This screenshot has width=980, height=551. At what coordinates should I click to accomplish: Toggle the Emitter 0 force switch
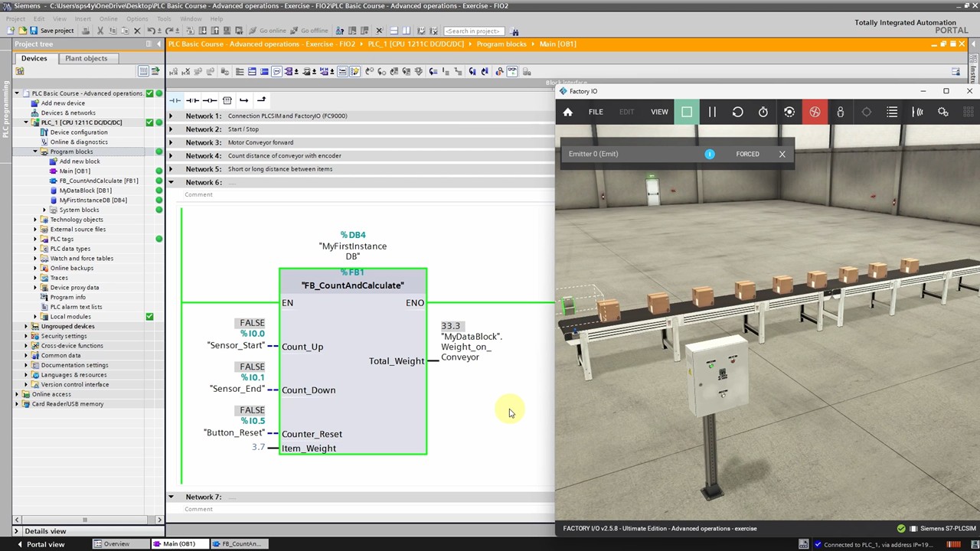tap(710, 154)
